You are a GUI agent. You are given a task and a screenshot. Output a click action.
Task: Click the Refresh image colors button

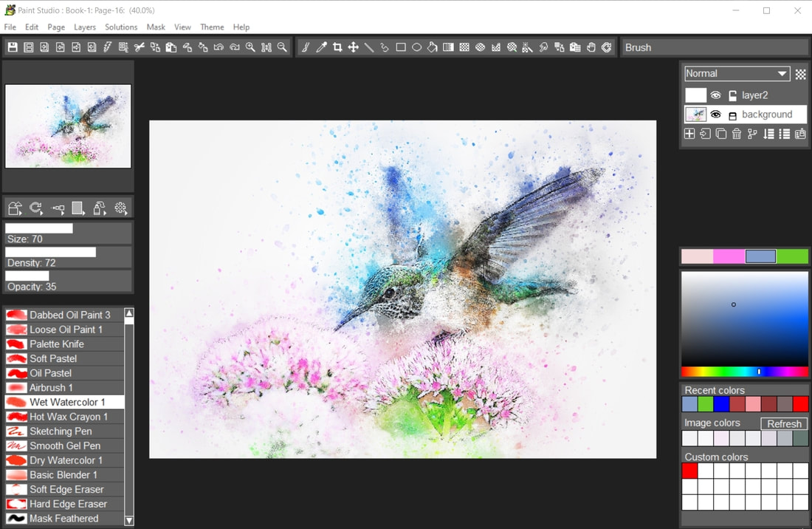pyautogui.click(x=784, y=424)
